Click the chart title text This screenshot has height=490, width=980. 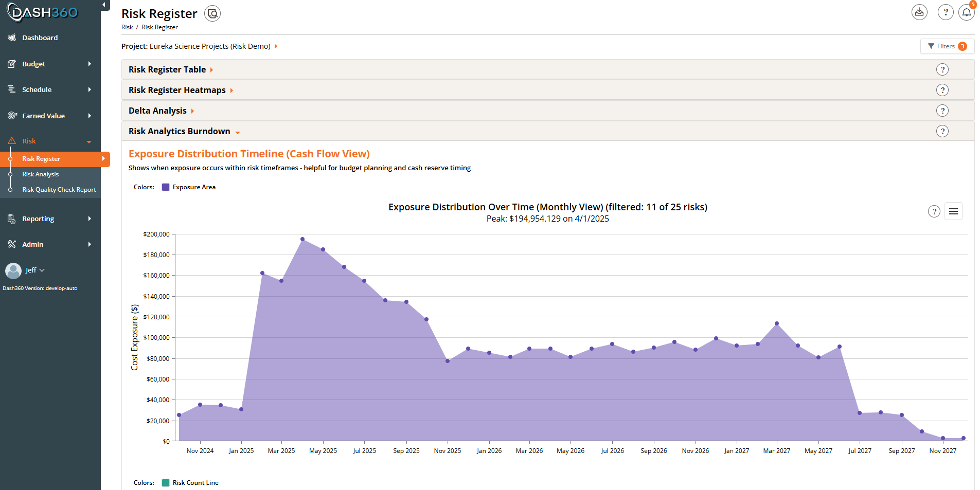548,207
